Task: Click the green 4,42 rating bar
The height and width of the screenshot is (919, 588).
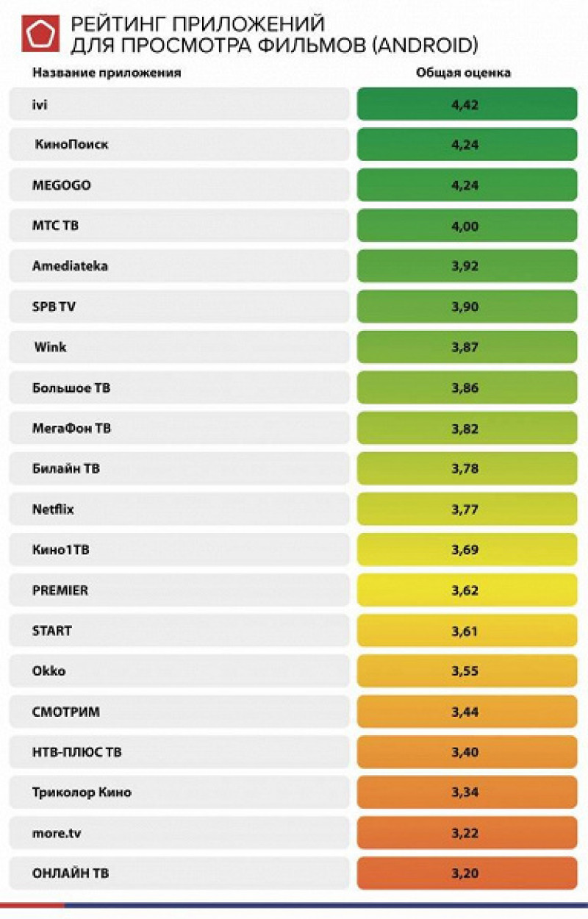Action: click(x=467, y=104)
